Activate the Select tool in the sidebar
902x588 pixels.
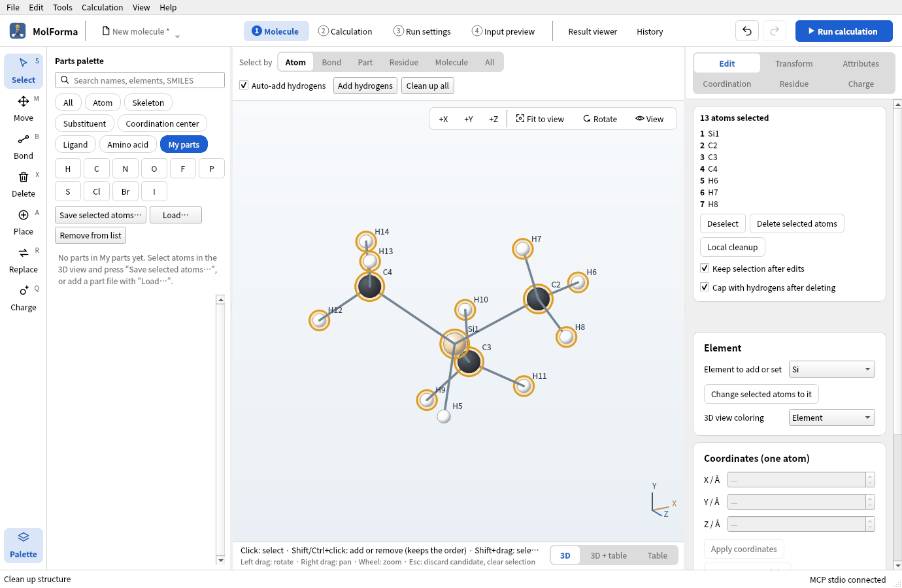click(24, 71)
